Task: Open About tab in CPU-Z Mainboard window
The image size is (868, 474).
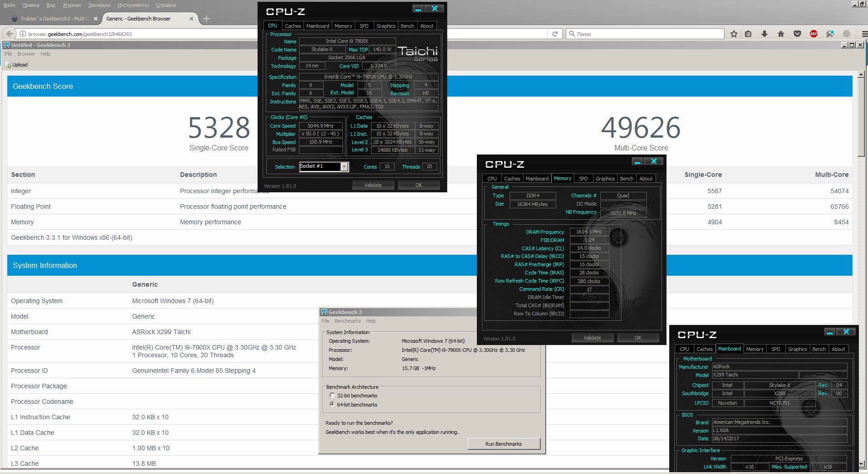Action: click(838, 349)
